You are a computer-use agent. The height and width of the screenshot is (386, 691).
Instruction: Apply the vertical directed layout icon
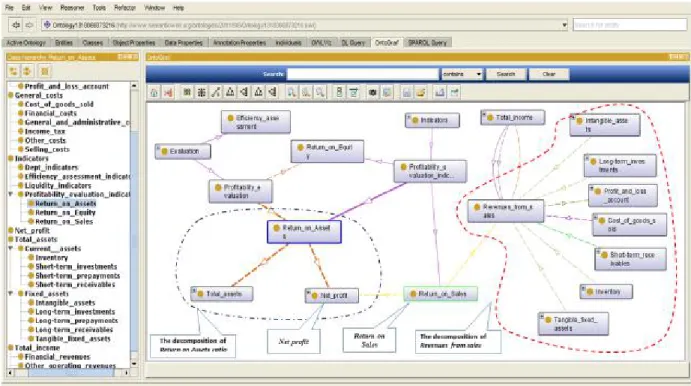coord(259,92)
